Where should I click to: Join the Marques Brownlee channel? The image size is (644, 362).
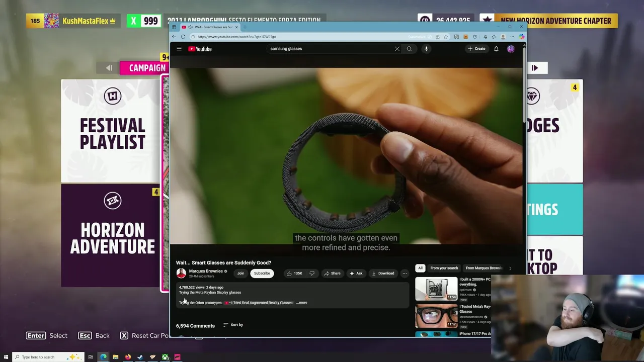click(x=240, y=274)
